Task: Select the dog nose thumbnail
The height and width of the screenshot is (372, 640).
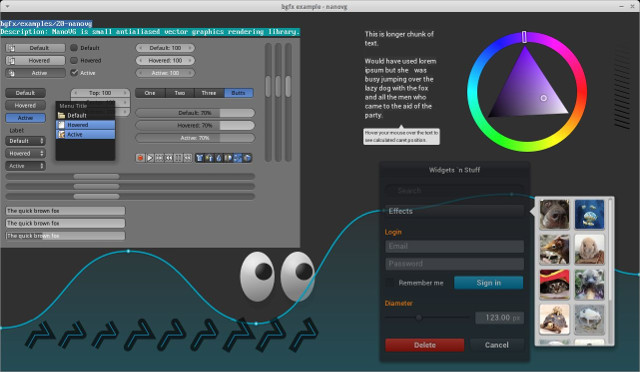Action: [554, 214]
